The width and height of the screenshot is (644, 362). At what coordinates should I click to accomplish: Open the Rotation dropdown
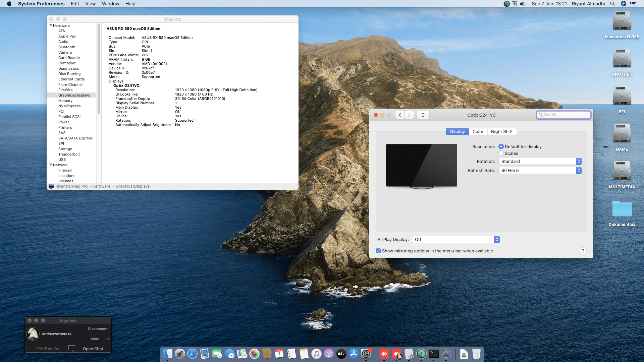[540, 161]
